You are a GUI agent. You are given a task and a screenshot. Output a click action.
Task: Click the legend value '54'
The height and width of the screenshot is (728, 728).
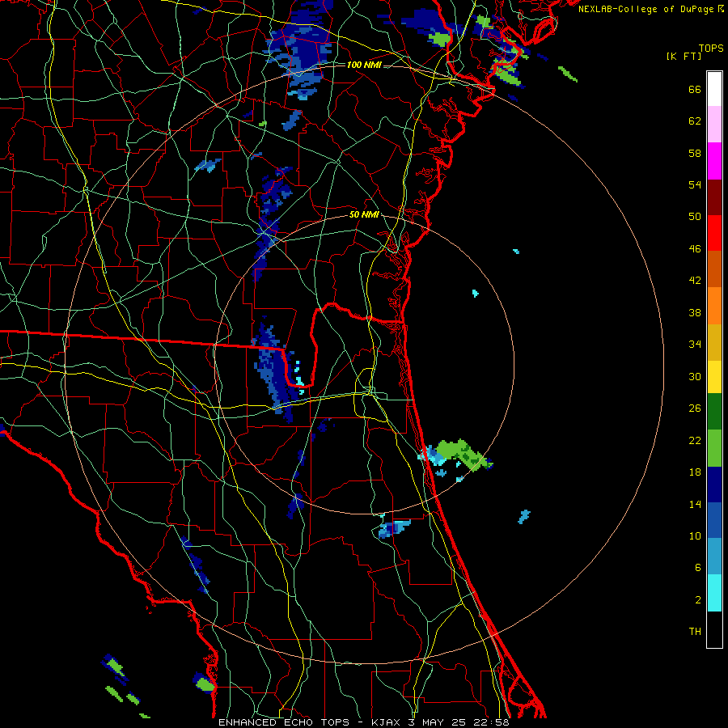pos(695,184)
